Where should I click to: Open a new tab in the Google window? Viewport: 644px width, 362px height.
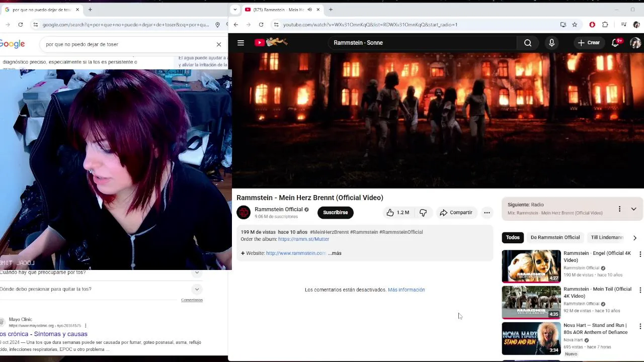[x=90, y=10]
